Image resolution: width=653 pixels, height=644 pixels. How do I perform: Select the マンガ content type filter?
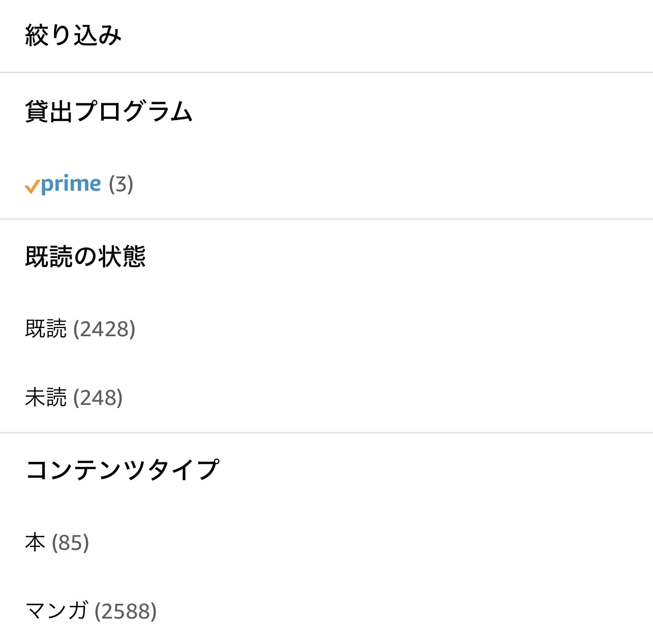click(x=57, y=611)
